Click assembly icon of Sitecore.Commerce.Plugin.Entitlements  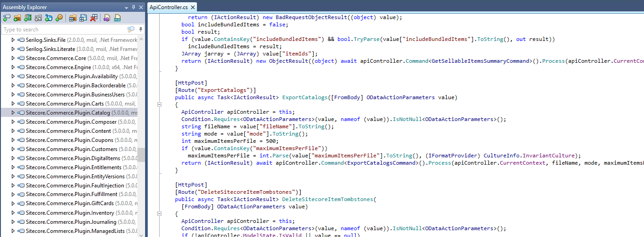tap(21, 167)
